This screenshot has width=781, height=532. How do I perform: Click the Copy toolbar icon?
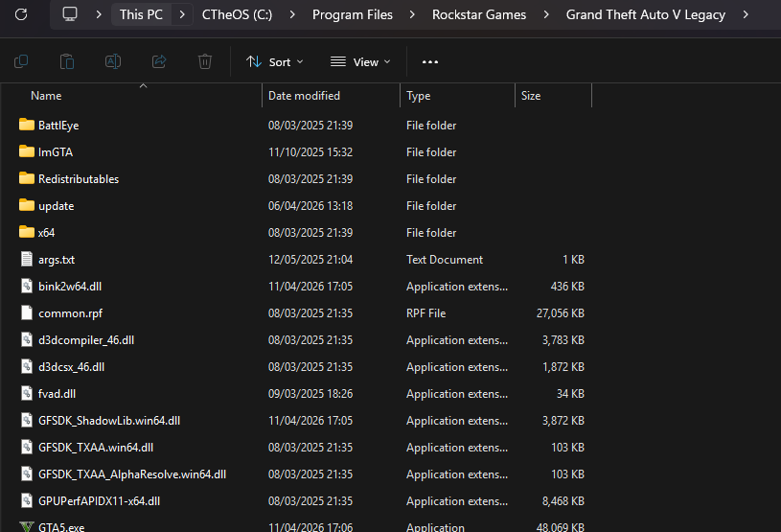click(x=21, y=61)
